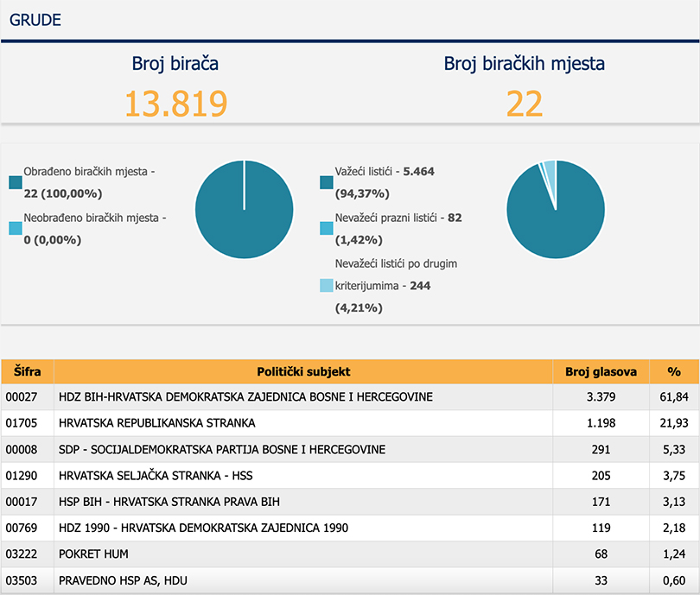Click code '03222' in the table
700x595 pixels.
(22, 554)
